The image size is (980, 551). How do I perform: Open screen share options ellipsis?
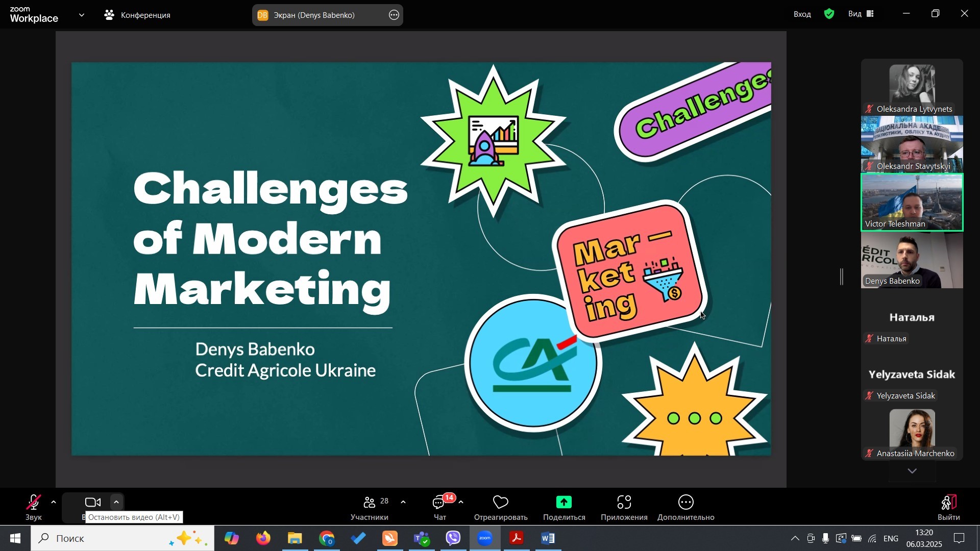click(394, 15)
